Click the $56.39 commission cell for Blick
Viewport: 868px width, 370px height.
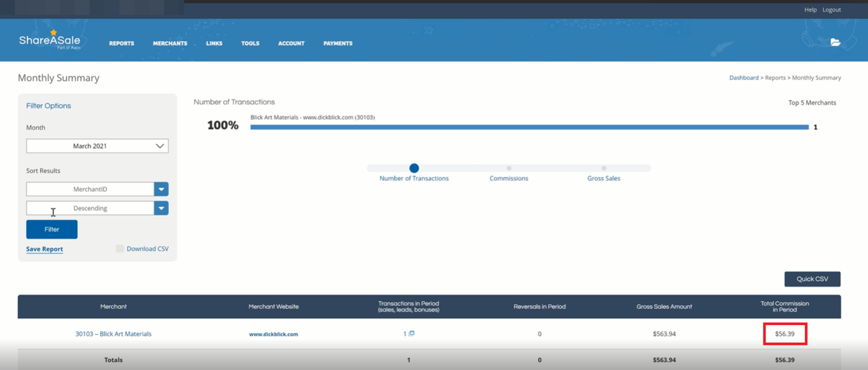tap(784, 334)
